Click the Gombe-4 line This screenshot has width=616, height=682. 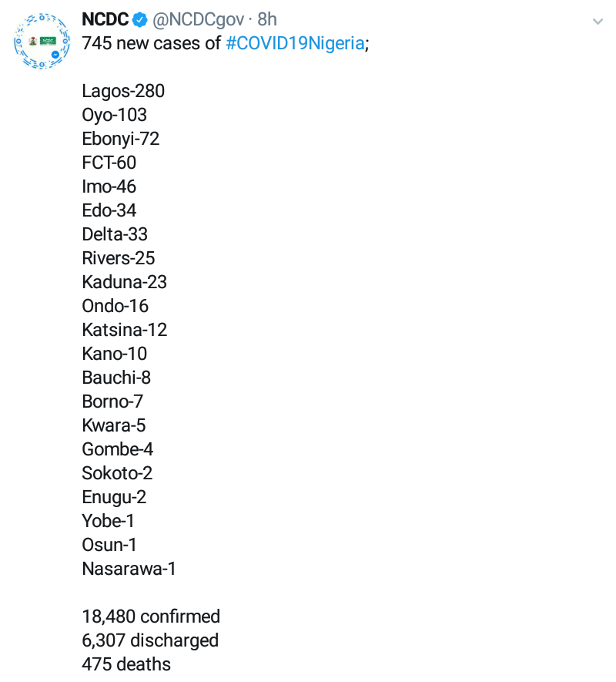click(x=117, y=449)
